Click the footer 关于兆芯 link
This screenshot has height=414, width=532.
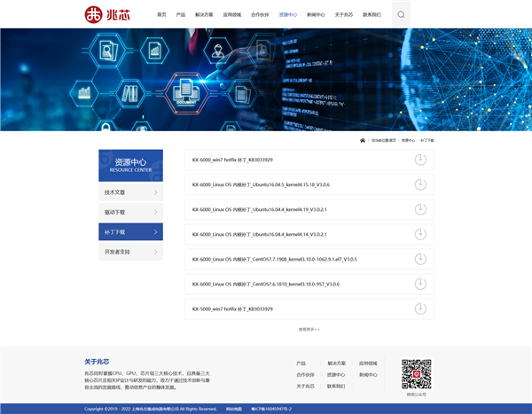click(x=305, y=387)
